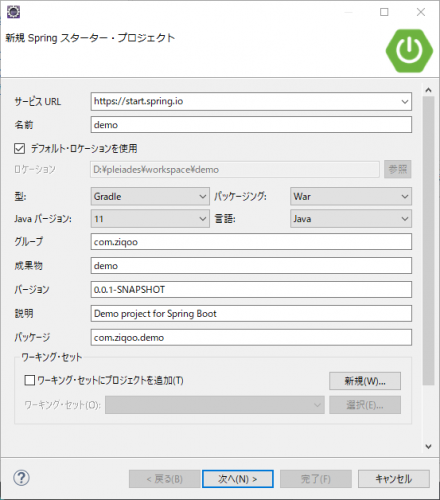Click the 説明 field Demo project for Spring Boot
Screen dimensions: 440x500
coord(251,314)
